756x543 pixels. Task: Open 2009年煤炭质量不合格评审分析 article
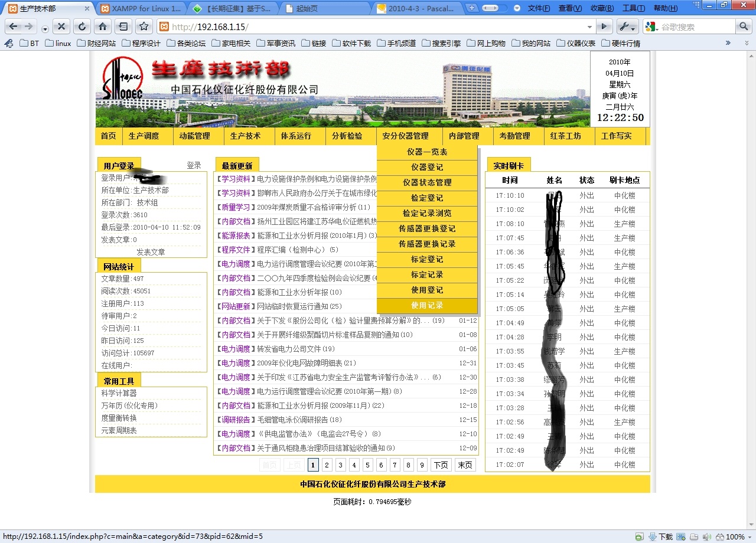[307, 207]
